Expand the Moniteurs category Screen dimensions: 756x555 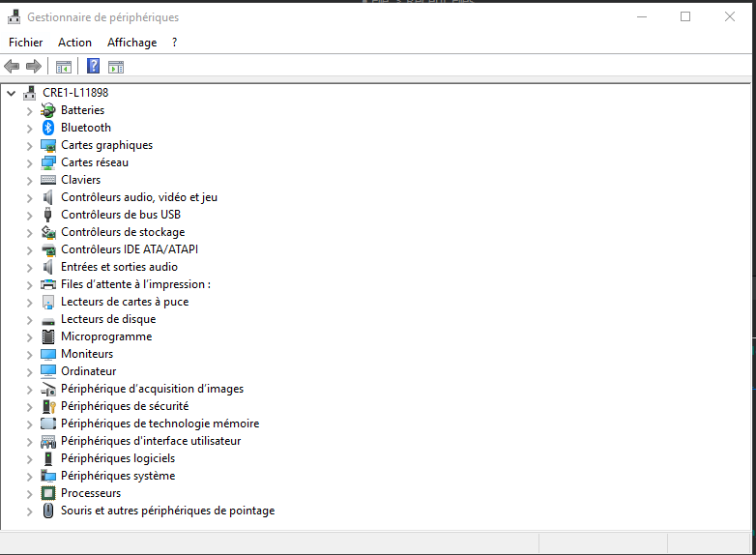[x=29, y=355]
